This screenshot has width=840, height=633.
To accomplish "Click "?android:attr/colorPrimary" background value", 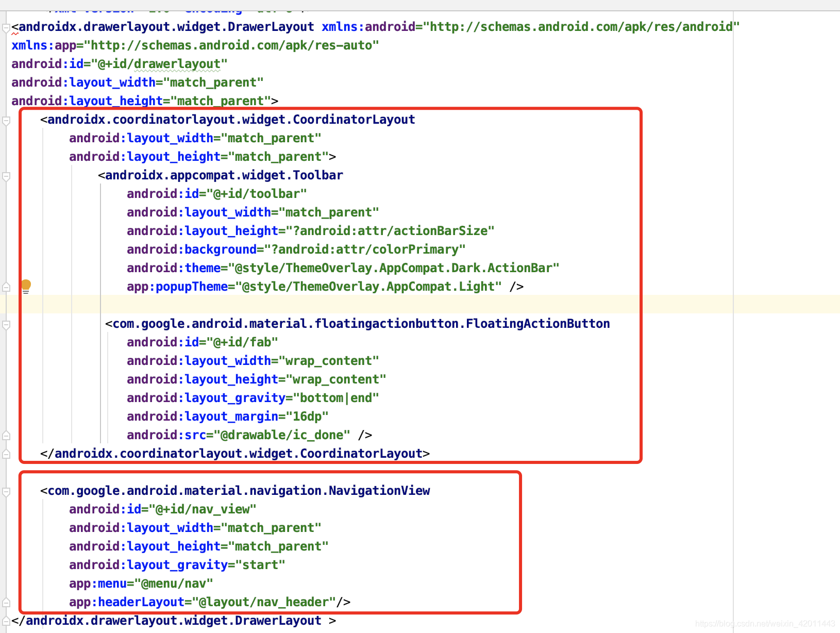I will tap(365, 249).
